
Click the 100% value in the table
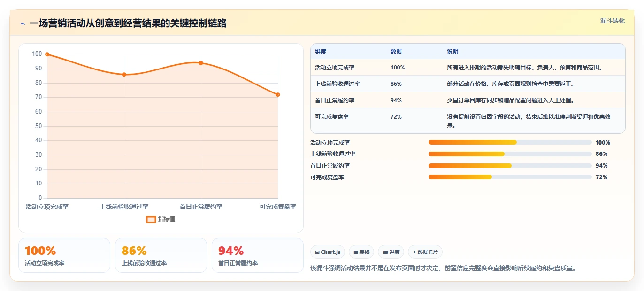pos(398,68)
